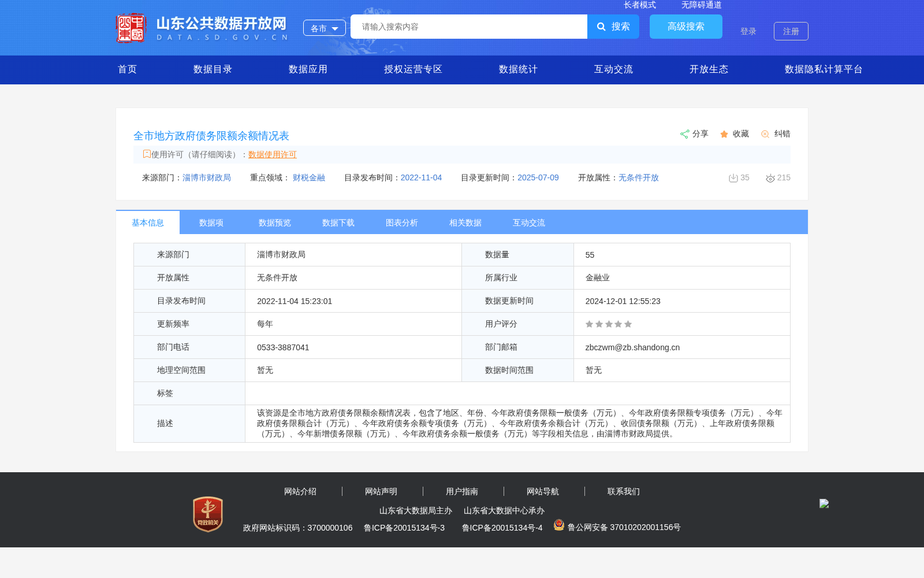Open 联系我们 footer link
The height and width of the screenshot is (578, 924).
pos(624,491)
